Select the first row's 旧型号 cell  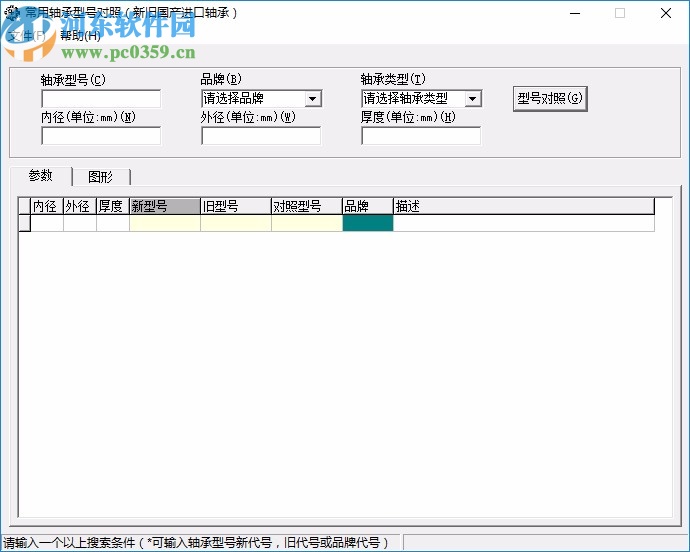pyautogui.click(x=236, y=223)
